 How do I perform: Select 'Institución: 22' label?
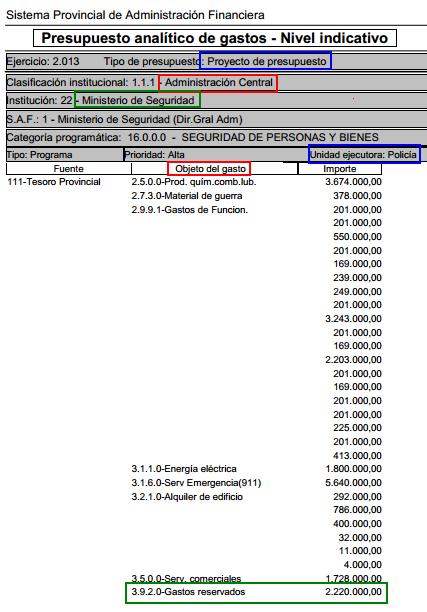pos(39,100)
